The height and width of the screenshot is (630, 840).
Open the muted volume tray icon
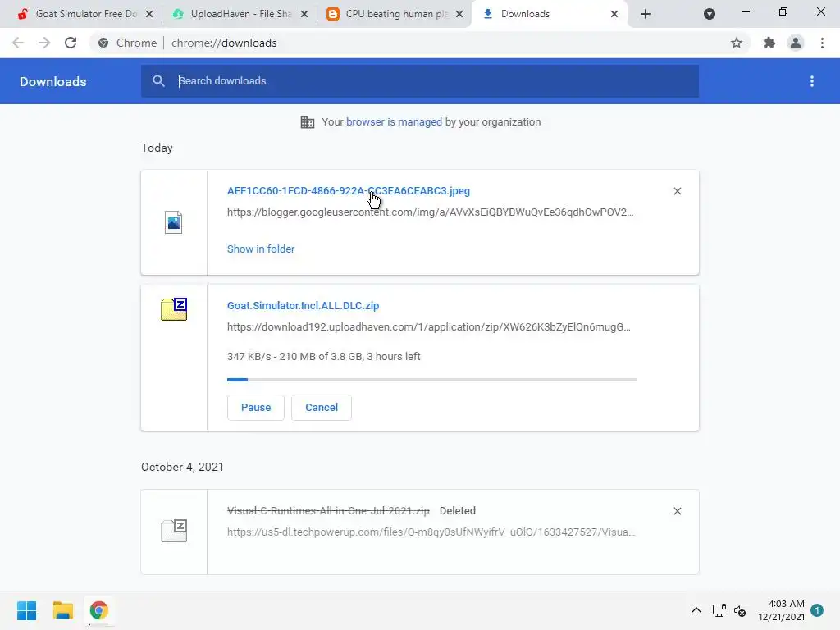coord(740,610)
